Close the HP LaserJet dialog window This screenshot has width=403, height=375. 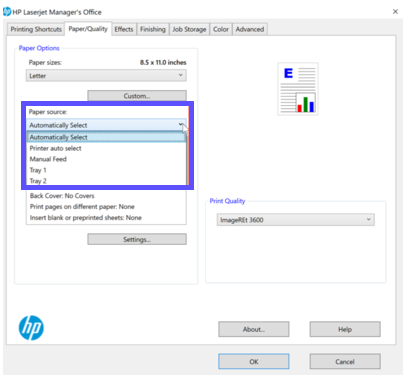(395, 12)
